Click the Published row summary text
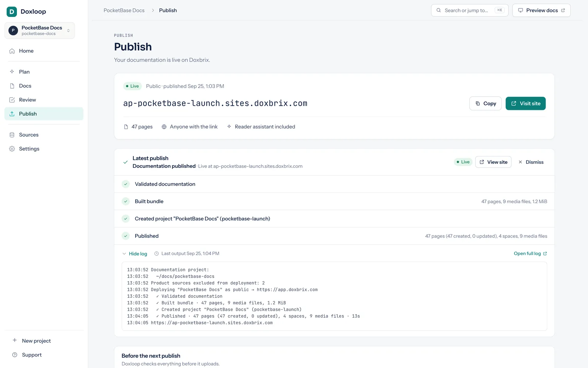This screenshot has height=368, width=588. (x=486, y=236)
